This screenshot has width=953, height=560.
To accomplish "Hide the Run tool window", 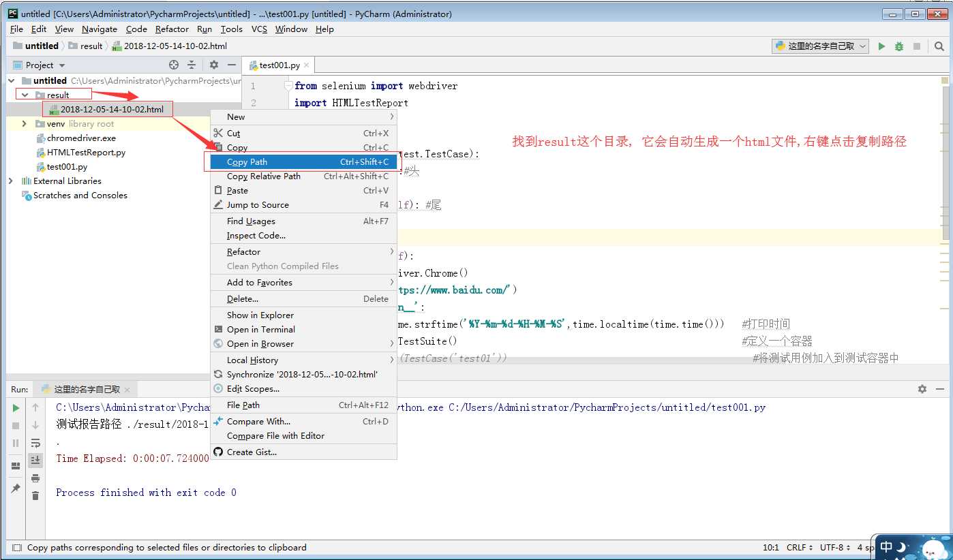I will click(941, 389).
